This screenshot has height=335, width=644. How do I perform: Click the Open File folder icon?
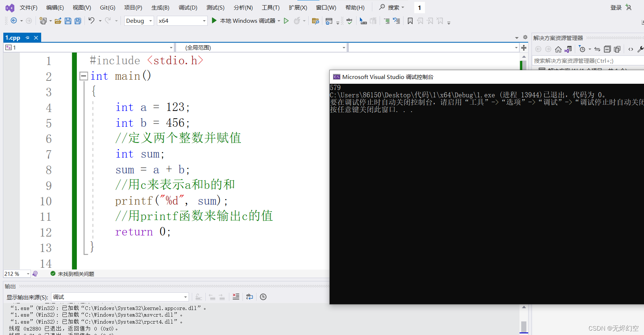coord(58,21)
